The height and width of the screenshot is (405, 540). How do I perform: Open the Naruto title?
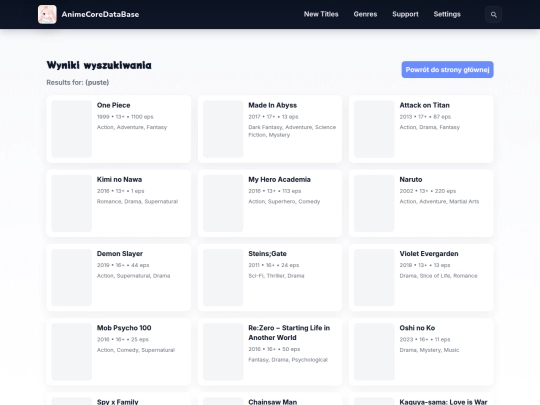point(411,179)
